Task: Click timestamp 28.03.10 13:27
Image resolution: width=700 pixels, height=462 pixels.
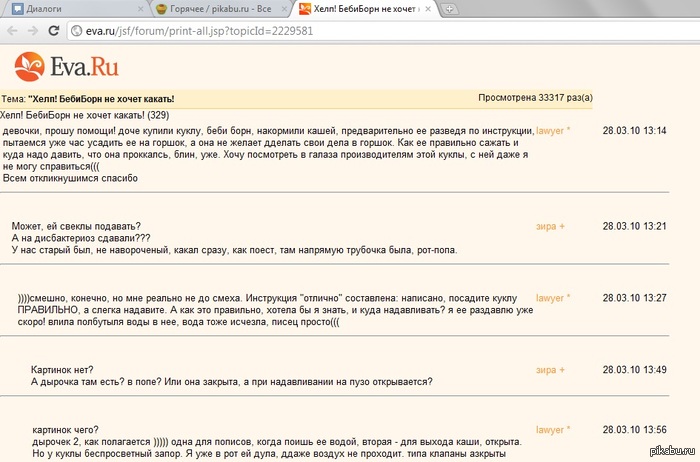Action: pyautogui.click(x=634, y=298)
